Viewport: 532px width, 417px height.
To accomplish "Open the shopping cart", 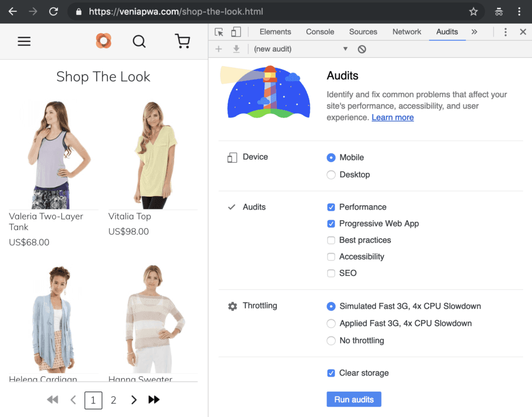I will coord(182,41).
